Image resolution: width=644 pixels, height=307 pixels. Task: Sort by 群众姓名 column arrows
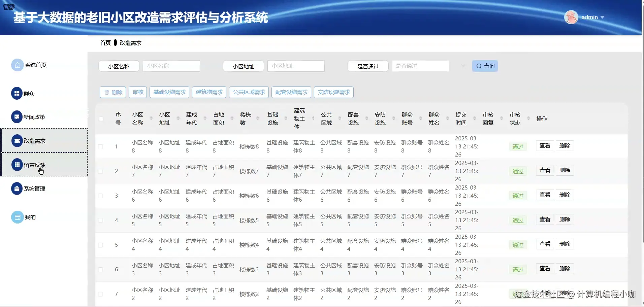tap(448, 118)
